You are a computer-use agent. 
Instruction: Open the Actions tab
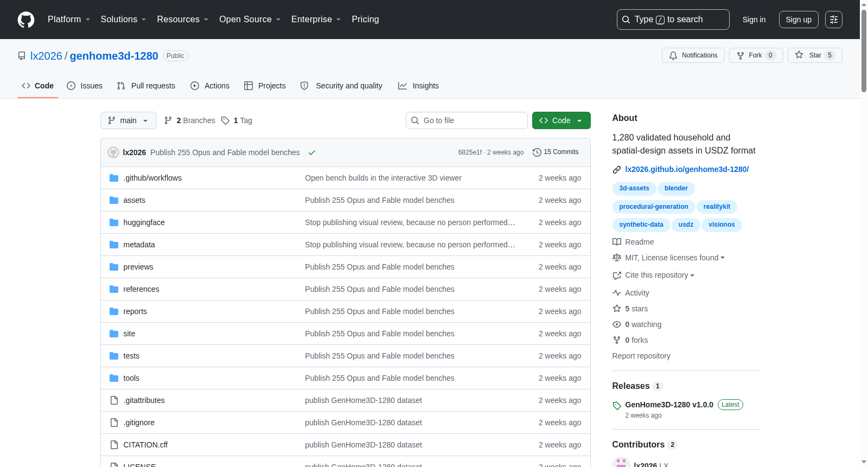pos(210,86)
